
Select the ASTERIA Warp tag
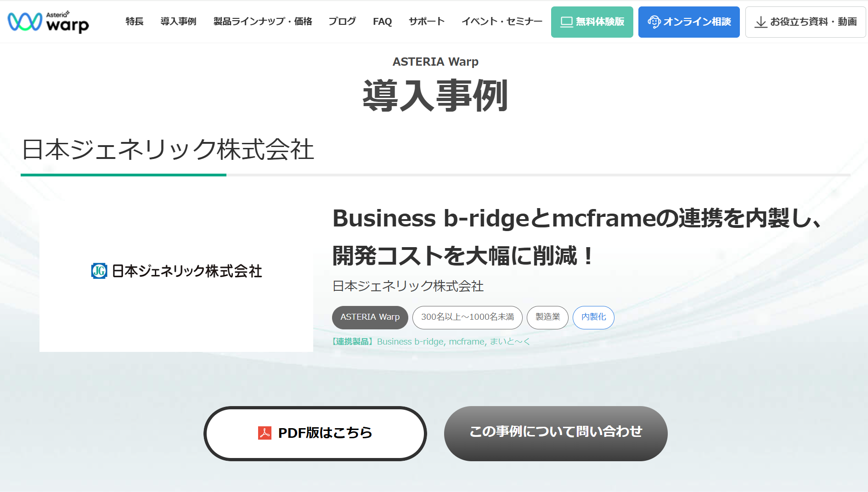click(x=370, y=317)
